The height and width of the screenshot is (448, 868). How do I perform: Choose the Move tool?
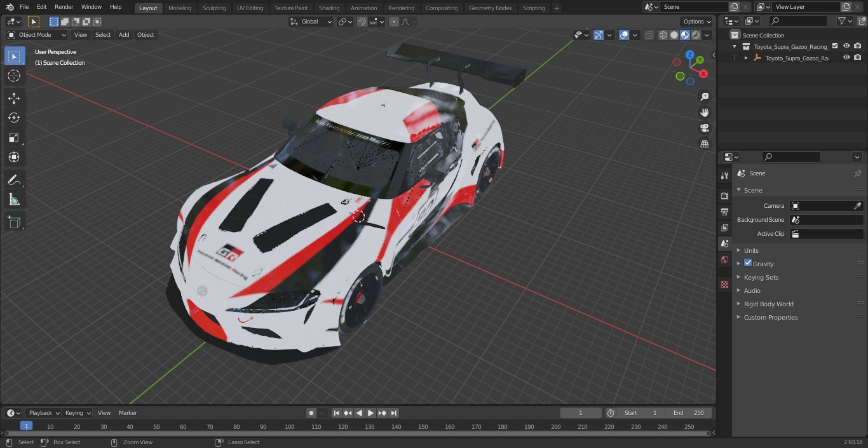(x=14, y=98)
